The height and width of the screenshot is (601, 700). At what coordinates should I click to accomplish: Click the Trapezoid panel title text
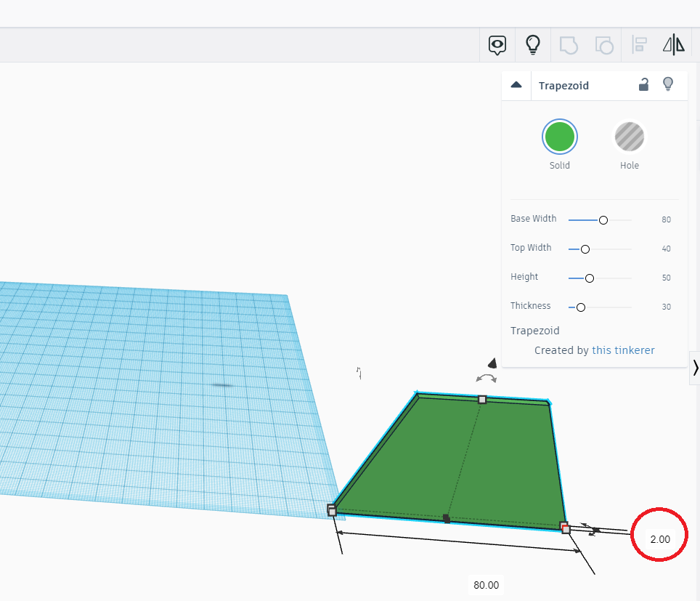coord(563,86)
